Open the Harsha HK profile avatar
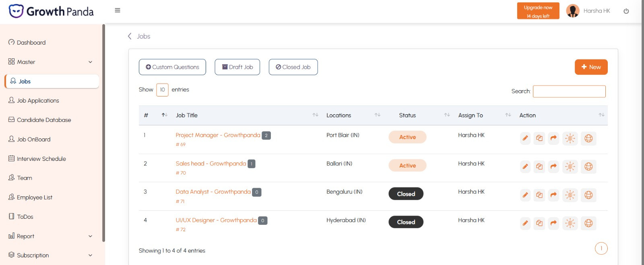The image size is (644, 265). point(573,11)
